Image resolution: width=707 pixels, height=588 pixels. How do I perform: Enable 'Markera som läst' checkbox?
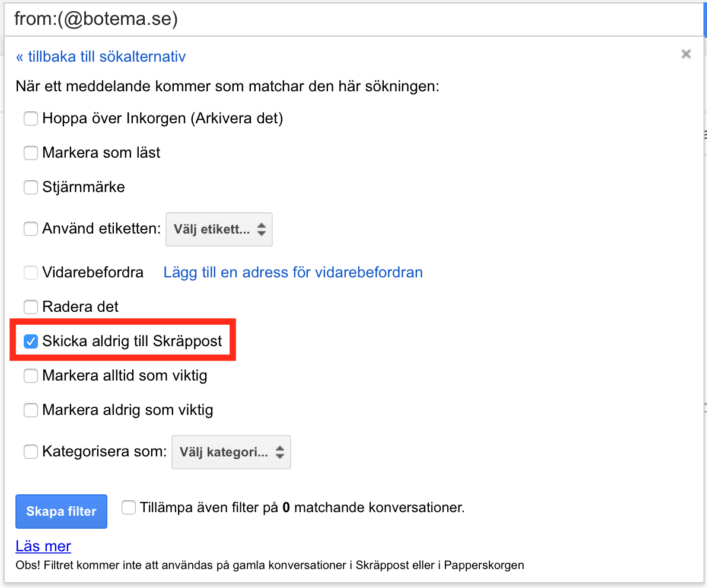point(31,154)
